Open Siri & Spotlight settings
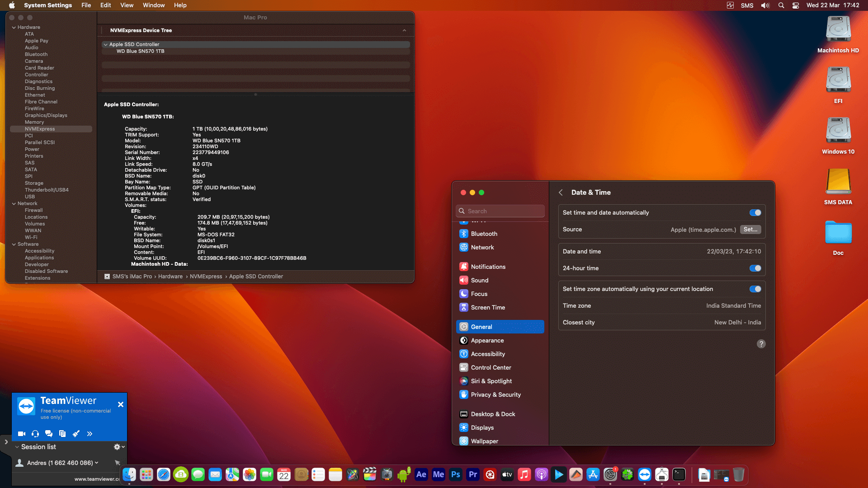Viewport: 868px width, 488px height. (x=500, y=381)
